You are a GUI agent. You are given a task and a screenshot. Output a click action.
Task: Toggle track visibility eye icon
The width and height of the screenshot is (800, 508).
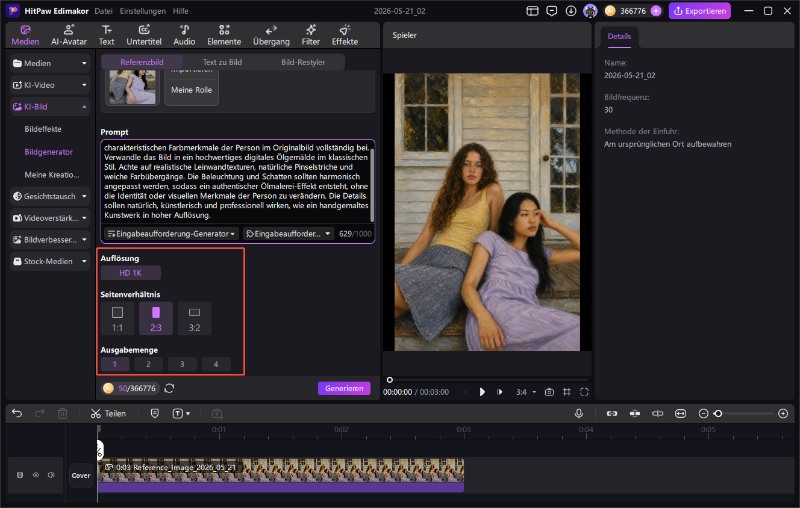click(x=36, y=475)
